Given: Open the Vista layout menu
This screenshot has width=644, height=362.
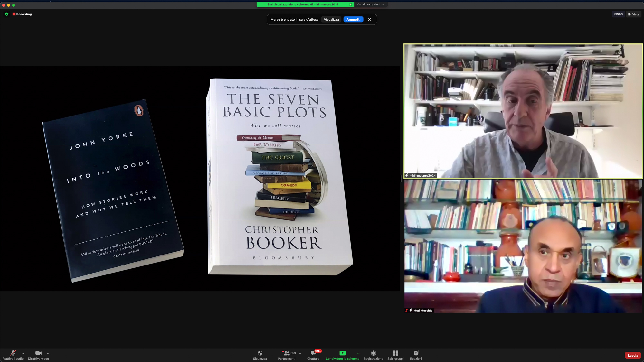Looking at the screenshot, I should [634, 14].
